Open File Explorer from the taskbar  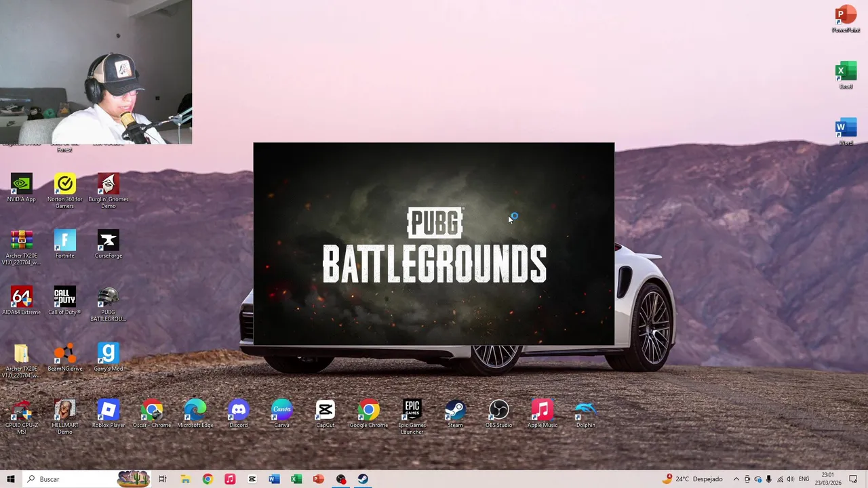pyautogui.click(x=185, y=479)
